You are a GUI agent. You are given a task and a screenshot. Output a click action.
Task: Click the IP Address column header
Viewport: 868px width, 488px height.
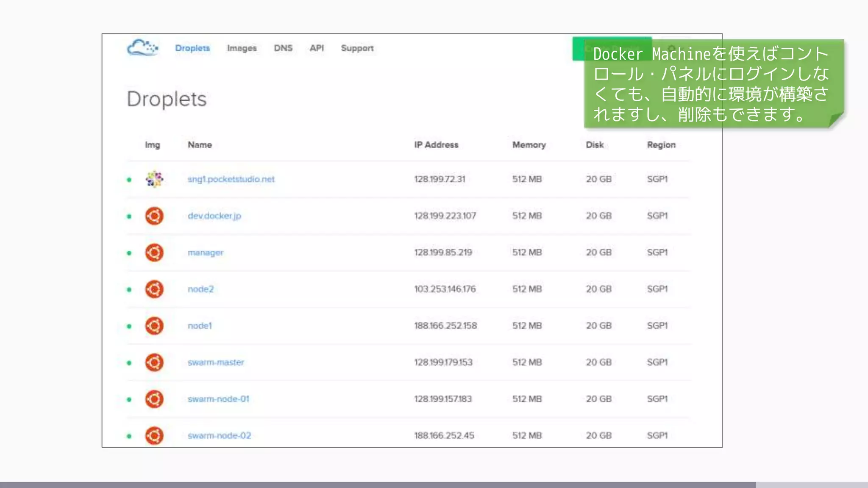(x=437, y=145)
